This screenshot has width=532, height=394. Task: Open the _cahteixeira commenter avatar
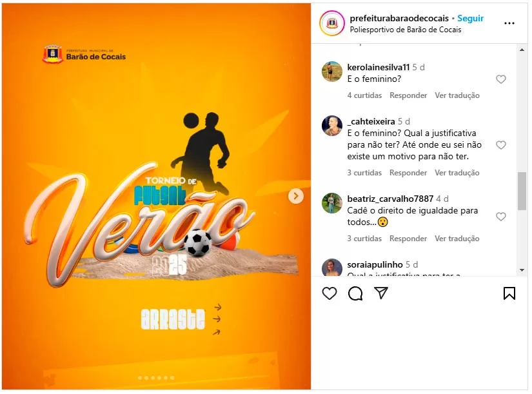332,126
